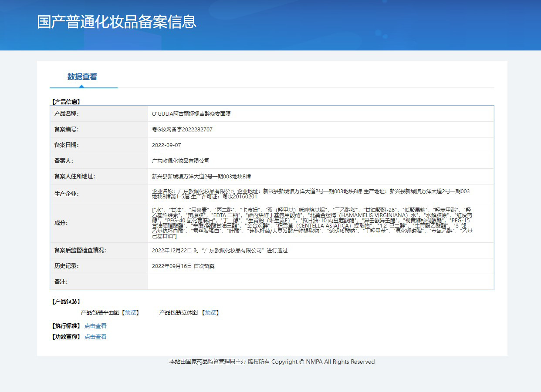
Task: Click the 【产品信息】 section heading
Action: pos(66,102)
